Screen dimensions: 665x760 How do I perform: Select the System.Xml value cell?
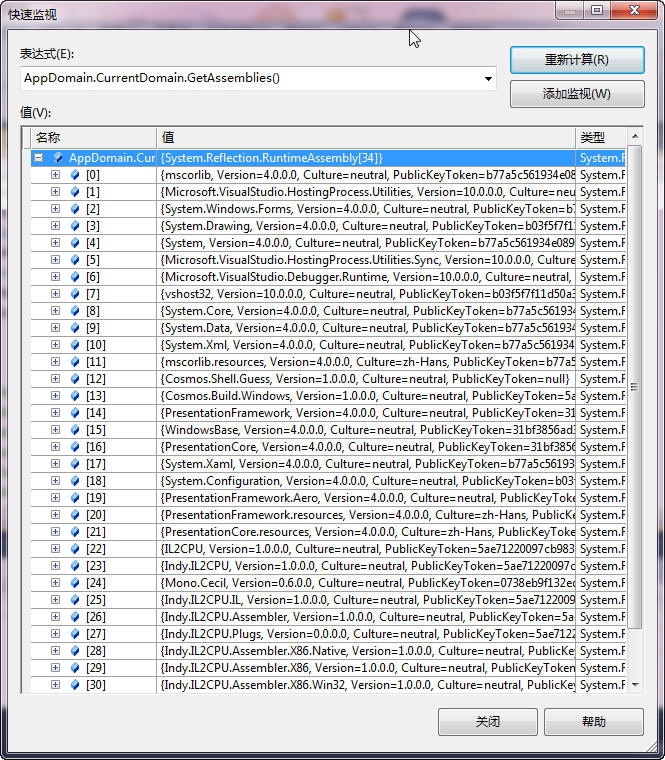coord(366,345)
